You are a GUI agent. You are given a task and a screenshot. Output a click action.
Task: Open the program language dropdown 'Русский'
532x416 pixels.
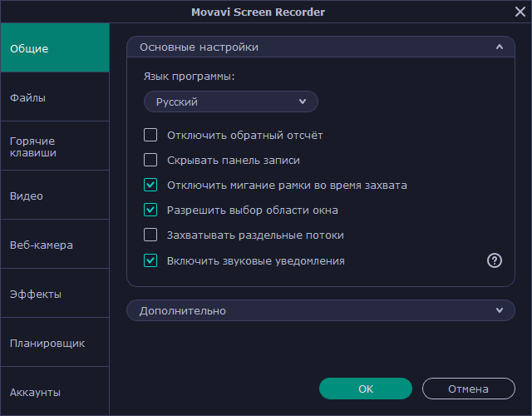point(231,102)
